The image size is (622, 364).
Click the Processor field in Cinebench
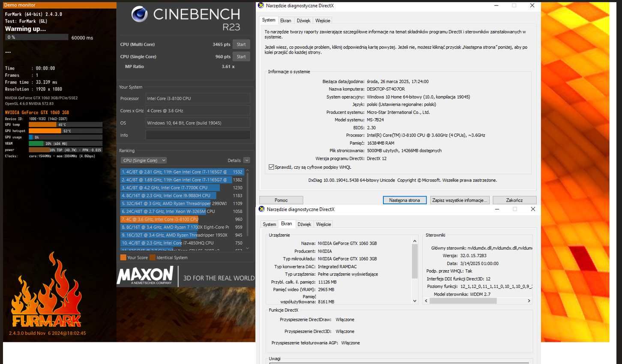point(198,98)
